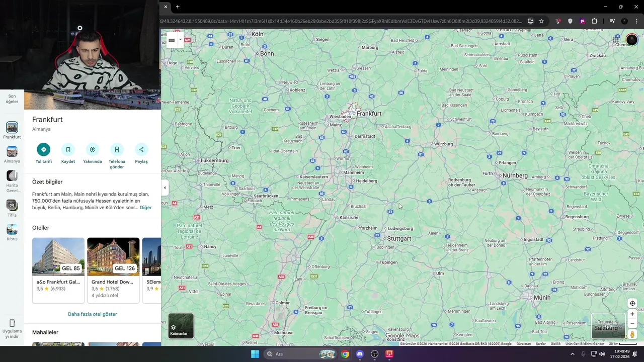Click the Lüksemburg label on map
This screenshot has height=362, width=644.
tap(214, 160)
